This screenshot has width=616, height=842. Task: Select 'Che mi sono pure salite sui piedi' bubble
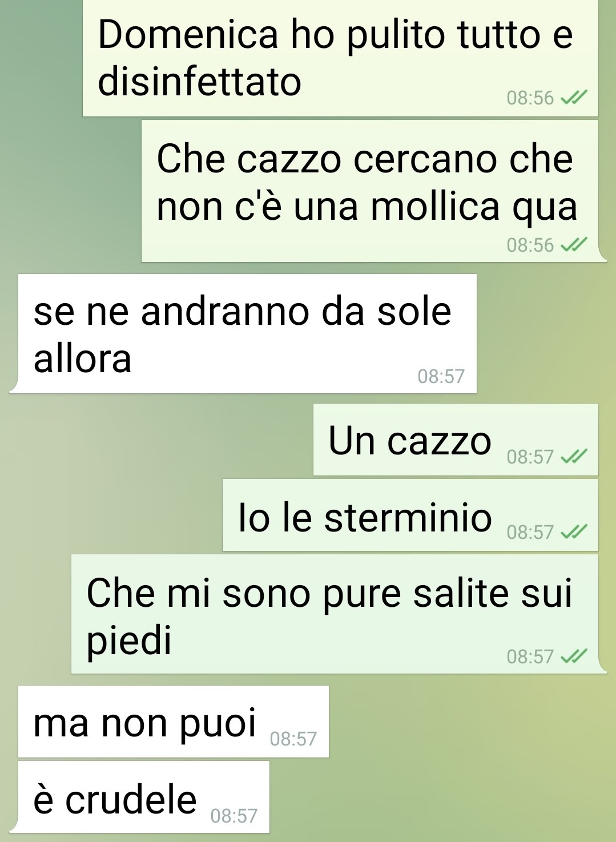pyautogui.click(x=335, y=614)
